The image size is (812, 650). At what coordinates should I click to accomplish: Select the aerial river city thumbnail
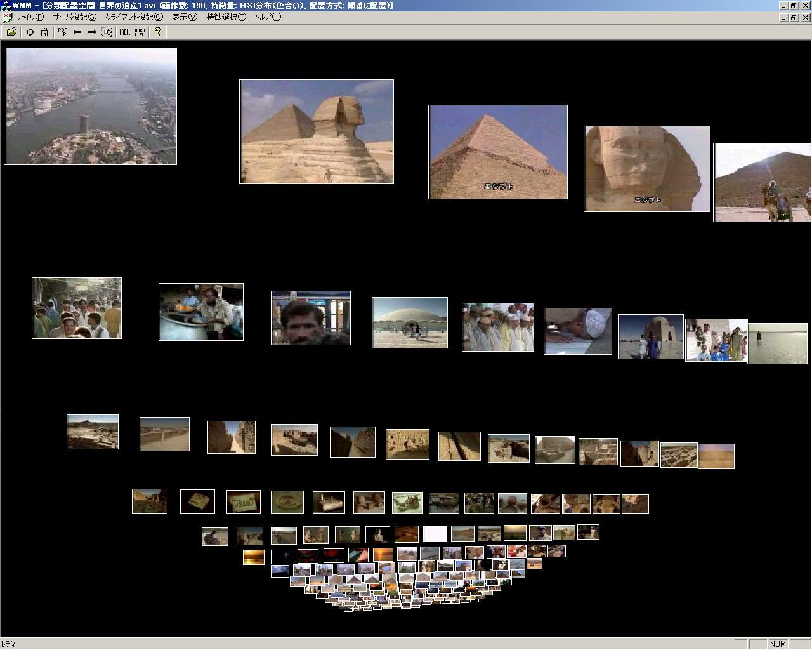[91, 106]
